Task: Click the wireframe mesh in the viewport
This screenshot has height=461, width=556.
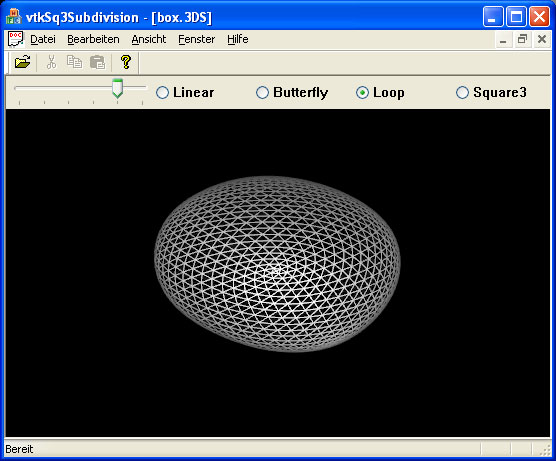Action: [277, 264]
